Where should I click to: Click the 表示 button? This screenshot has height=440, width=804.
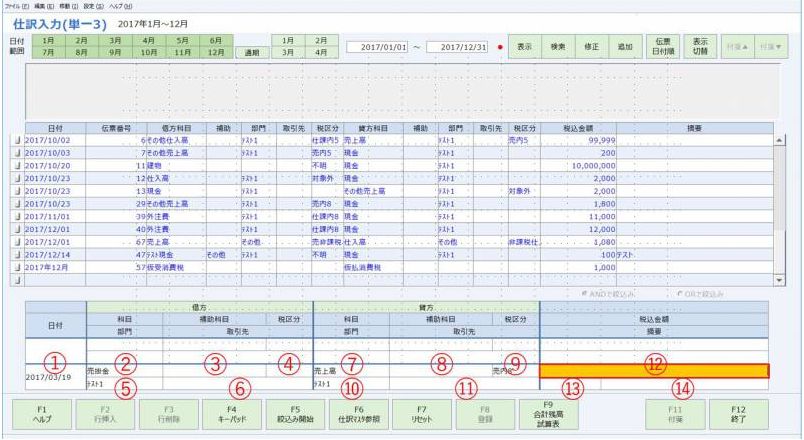(x=525, y=47)
